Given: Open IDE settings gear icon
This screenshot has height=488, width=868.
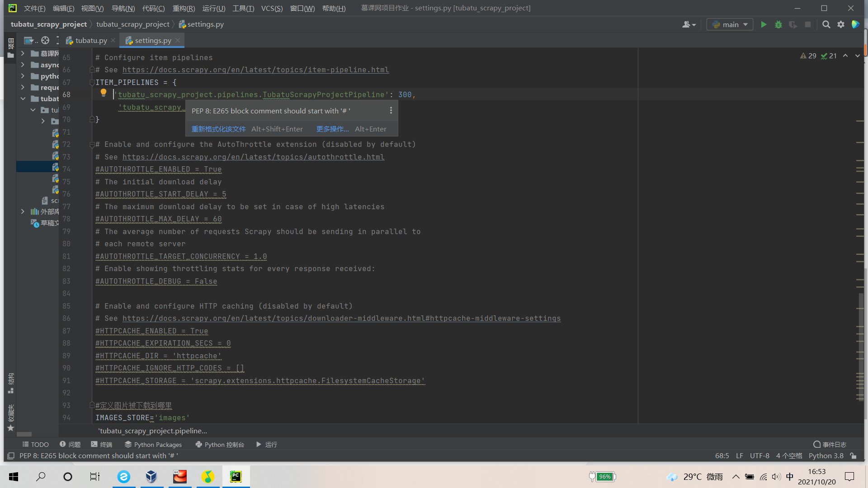Looking at the screenshot, I should coord(840,24).
